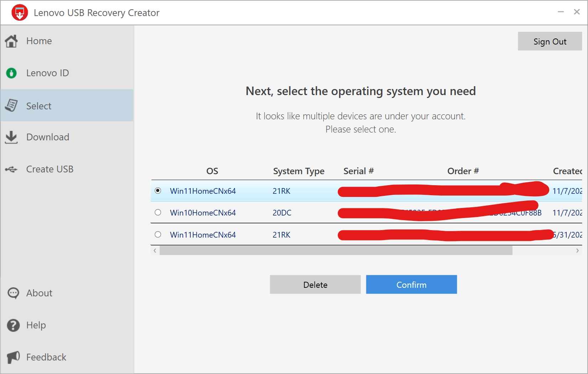Click the Create USB connector icon
The image size is (588, 374).
pos(11,169)
